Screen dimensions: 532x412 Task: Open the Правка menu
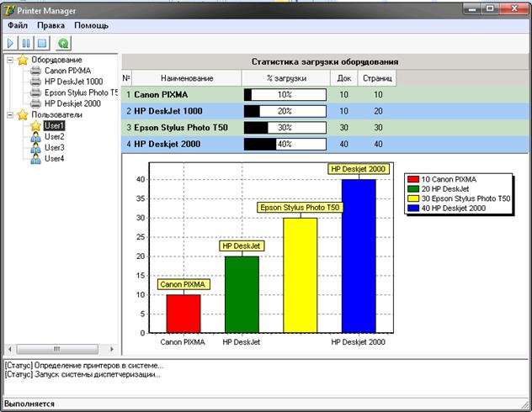tap(51, 25)
